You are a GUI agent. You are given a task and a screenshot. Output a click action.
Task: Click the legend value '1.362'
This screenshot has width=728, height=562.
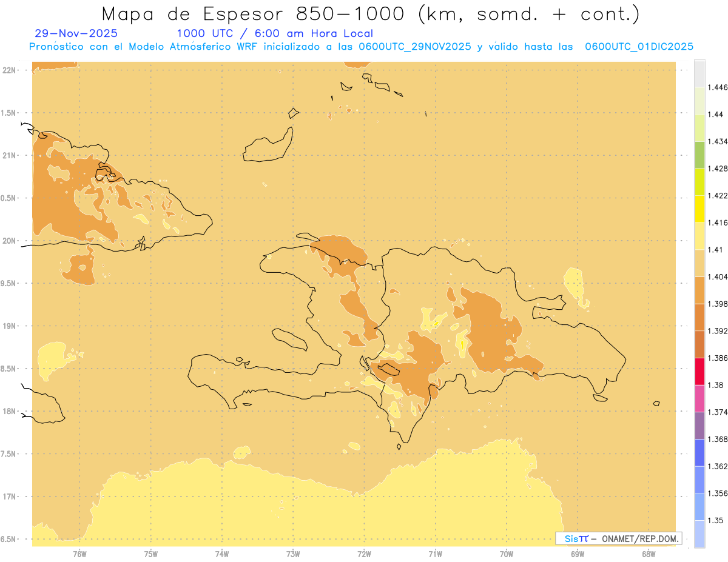[x=718, y=466]
